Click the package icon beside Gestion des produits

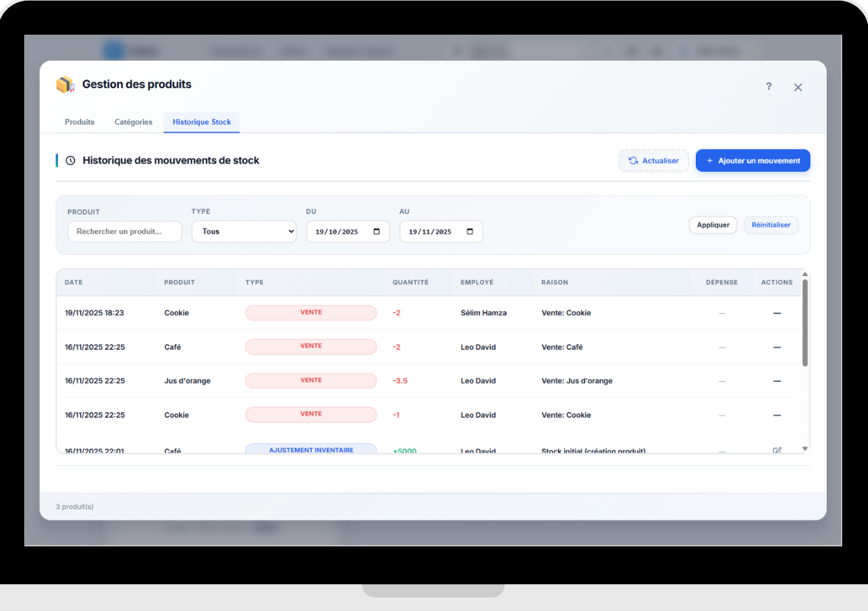tap(64, 84)
